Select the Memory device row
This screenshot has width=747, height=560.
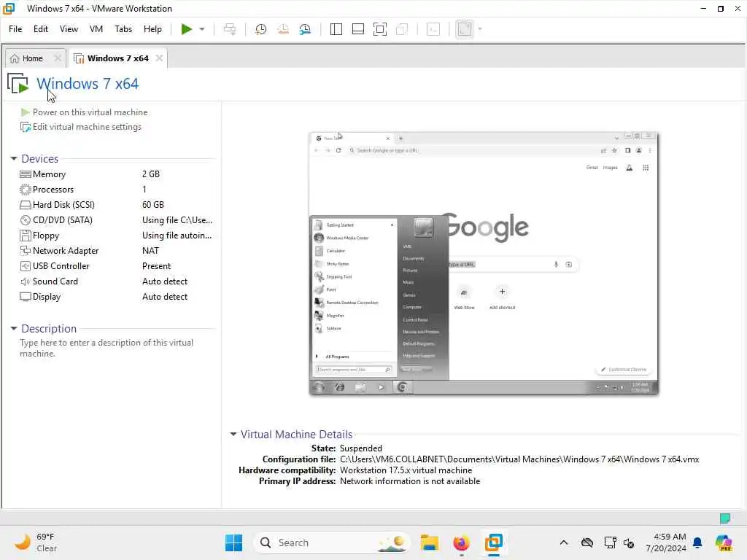pyautogui.click(x=117, y=174)
